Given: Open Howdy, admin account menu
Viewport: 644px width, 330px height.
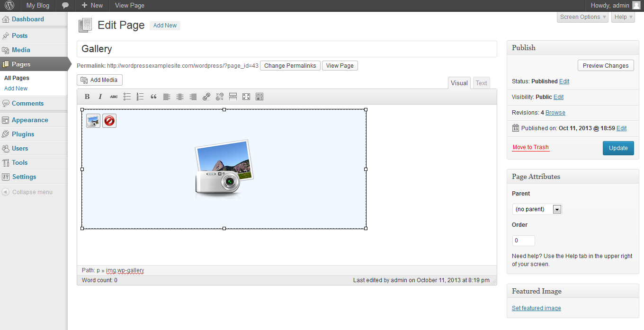Looking at the screenshot, I should tap(615, 6).
